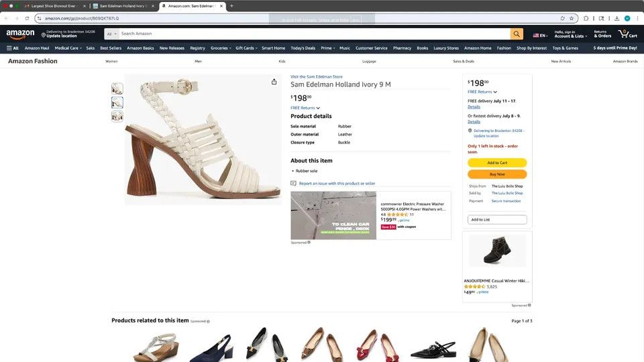Viewport: 644px width, 362px height.
Task: Select Luggage in Amazon Fashion menu
Action: pyautogui.click(x=369, y=61)
